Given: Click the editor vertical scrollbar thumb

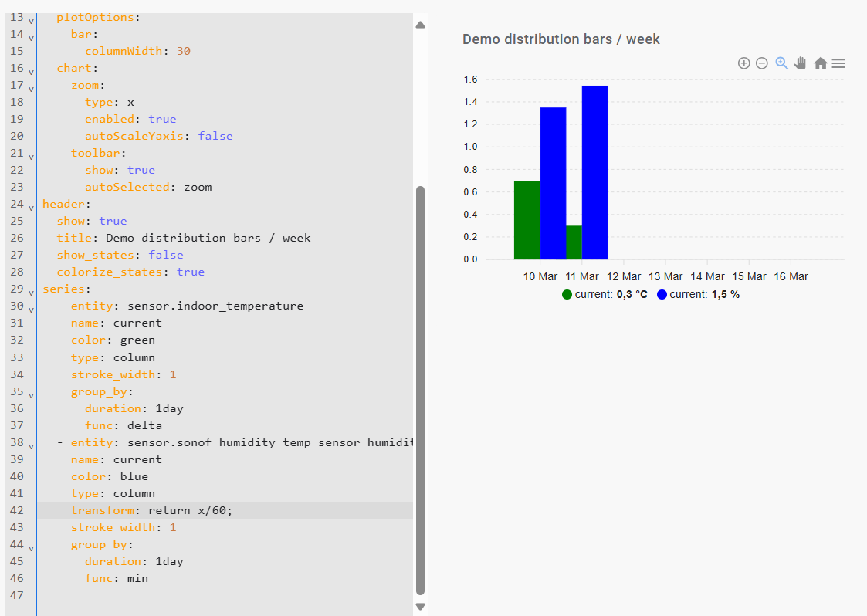Looking at the screenshot, I should (x=421, y=386).
